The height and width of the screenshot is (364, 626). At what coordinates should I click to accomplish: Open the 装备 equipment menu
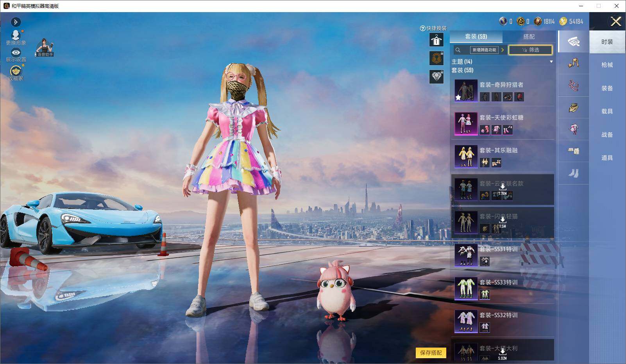[607, 88]
